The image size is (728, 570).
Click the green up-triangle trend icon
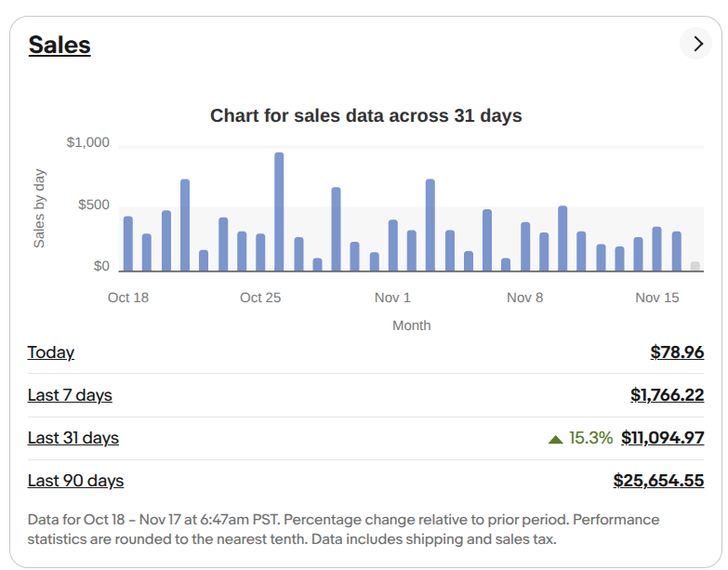pos(555,439)
